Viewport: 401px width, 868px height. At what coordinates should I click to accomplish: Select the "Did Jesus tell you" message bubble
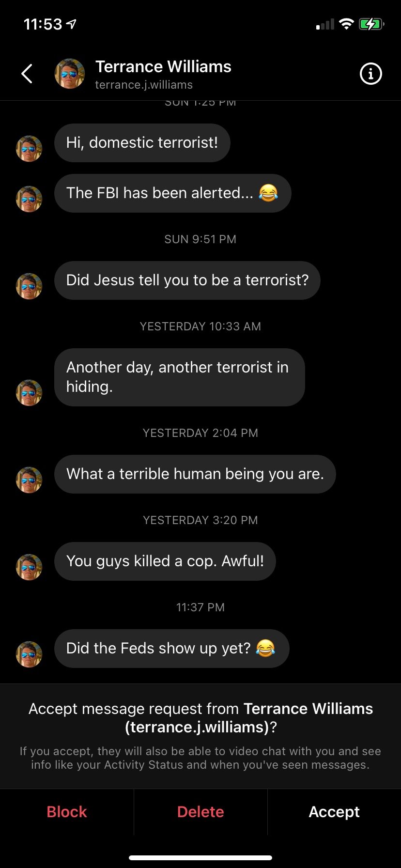(x=187, y=280)
